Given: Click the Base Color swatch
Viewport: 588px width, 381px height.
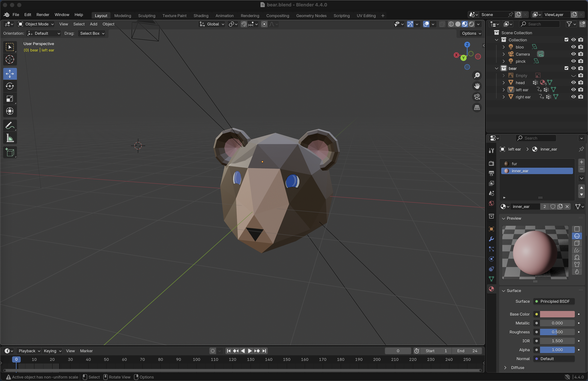Looking at the screenshot, I should (x=557, y=314).
